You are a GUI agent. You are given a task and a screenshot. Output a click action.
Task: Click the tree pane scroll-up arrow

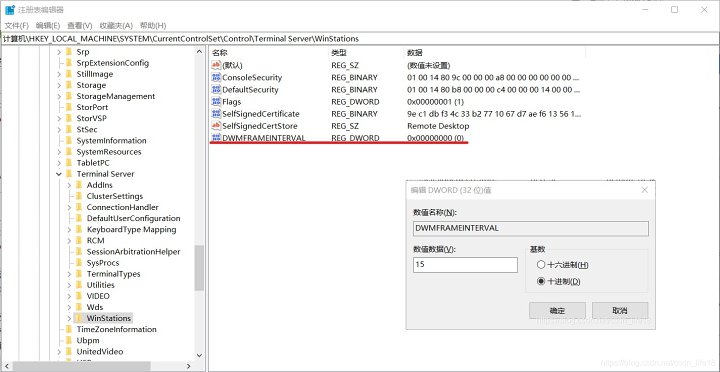point(199,51)
